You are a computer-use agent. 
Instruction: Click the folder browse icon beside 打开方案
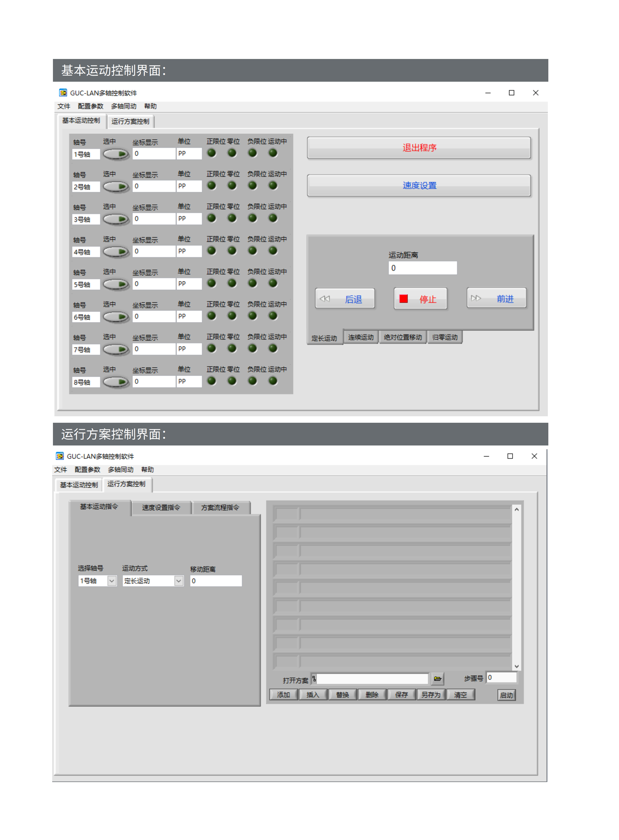(437, 678)
